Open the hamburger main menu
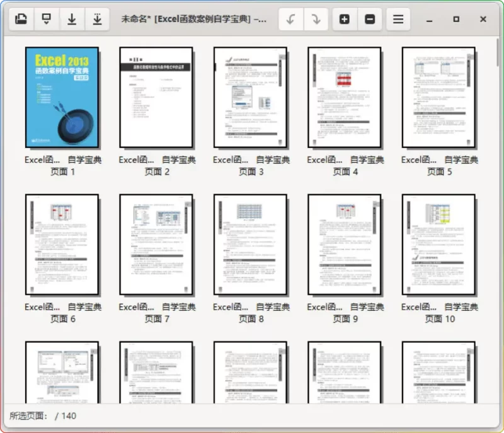The image size is (504, 433). (x=398, y=19)
